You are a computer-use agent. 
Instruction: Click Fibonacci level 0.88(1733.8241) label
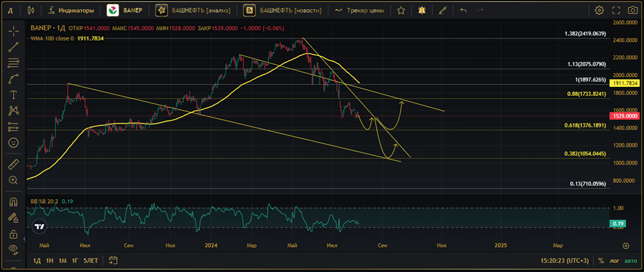587,94
